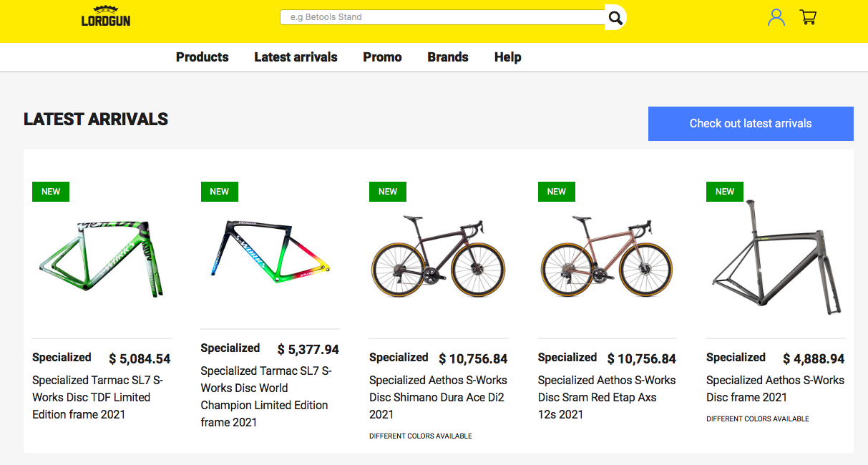Select the grey Aethos S-Works frame image
This screenshot has width=868, height=465.
click(776, 258)
